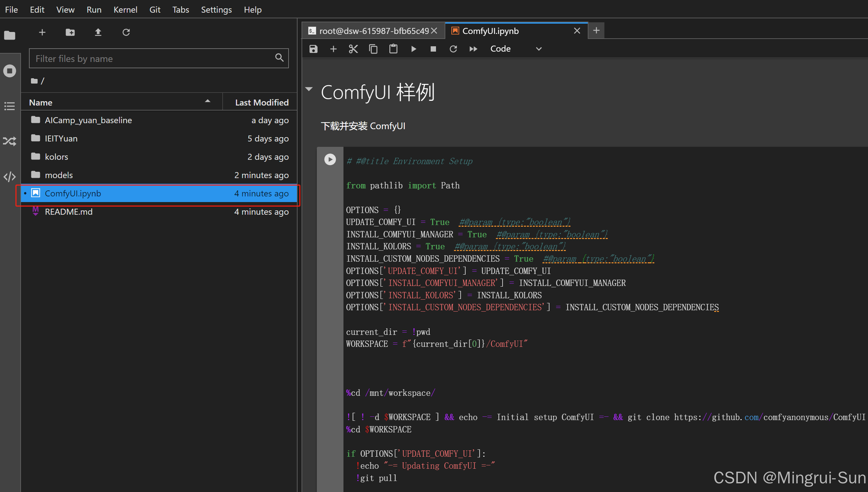Refresh the file browser list
This screenshot has height=492, width=868.
(126, 32)
